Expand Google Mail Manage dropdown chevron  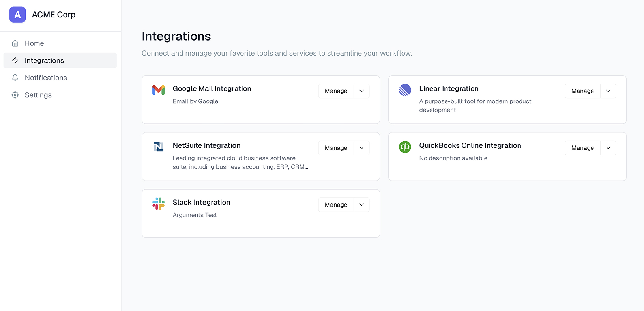click(x=361, y=91)
